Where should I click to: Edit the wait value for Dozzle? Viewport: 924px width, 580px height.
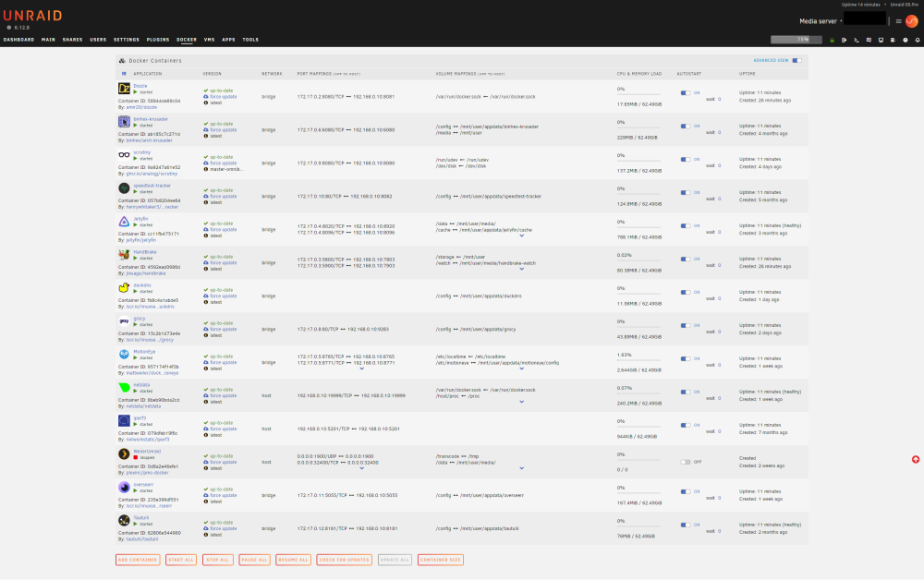[x=719, y=99]
